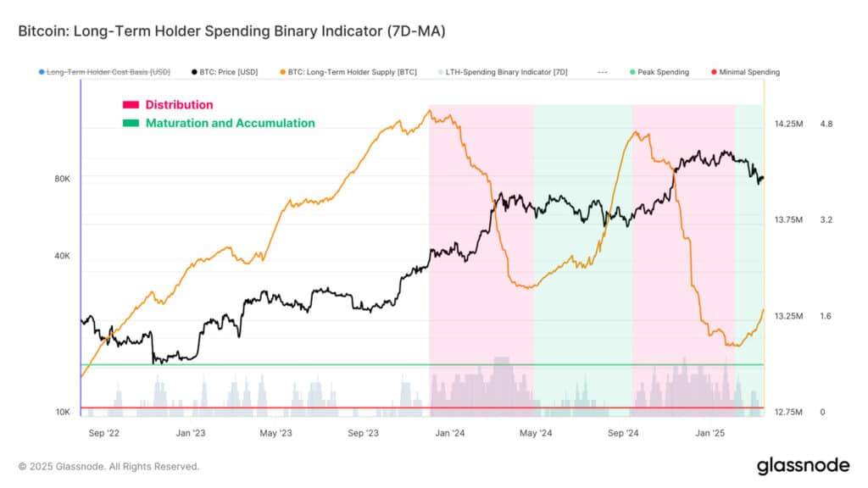Toggle the BTC: Long-Term Holder Supply legend entry
Screen dimensions: 868x488
pyautogui.click(x=348, y=72)
